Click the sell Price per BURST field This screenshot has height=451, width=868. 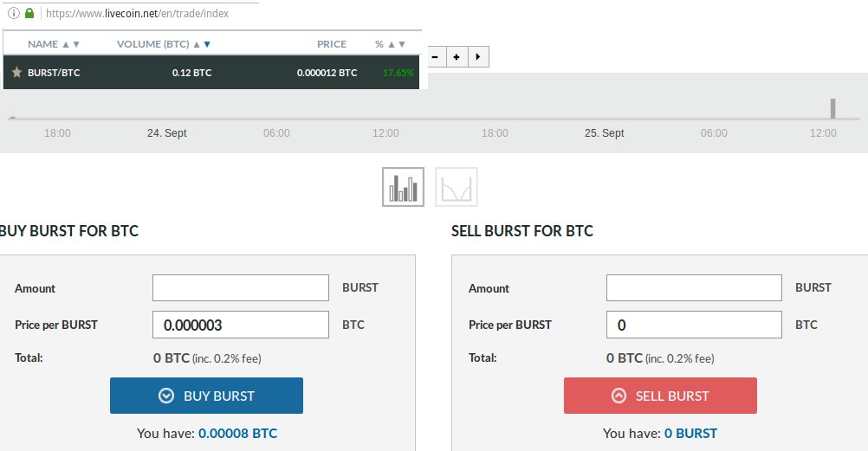pyautogui.click(x=694, y=325)
